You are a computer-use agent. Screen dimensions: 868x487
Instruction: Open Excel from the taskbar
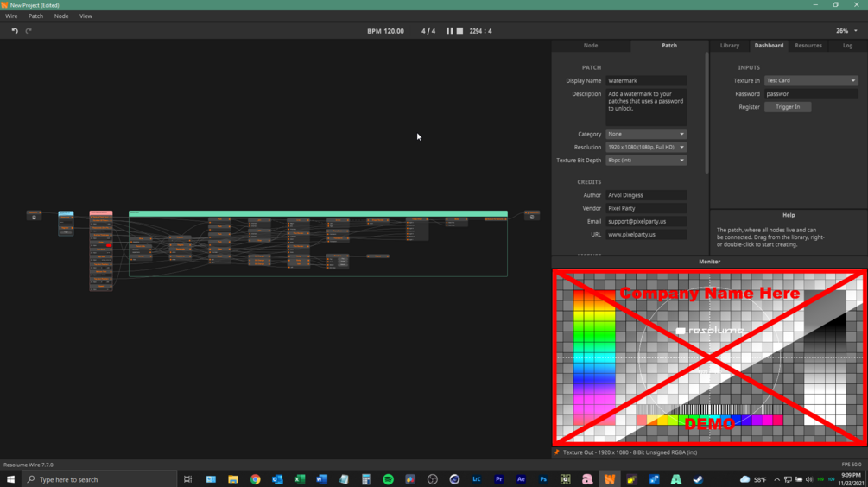(300, 479)
